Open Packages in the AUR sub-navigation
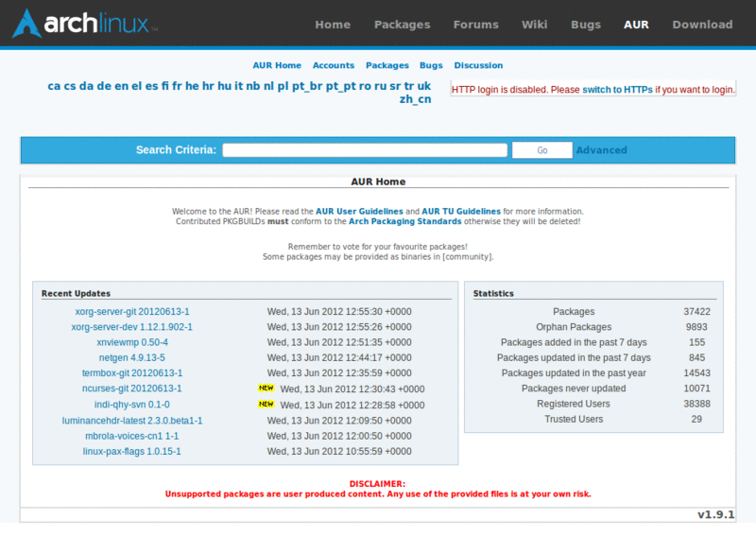Viewport: 756px width, 536px height. point(387,65)
